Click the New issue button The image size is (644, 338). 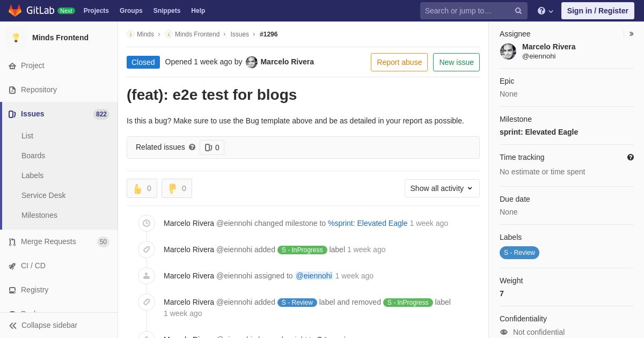(x=456, y=62)
